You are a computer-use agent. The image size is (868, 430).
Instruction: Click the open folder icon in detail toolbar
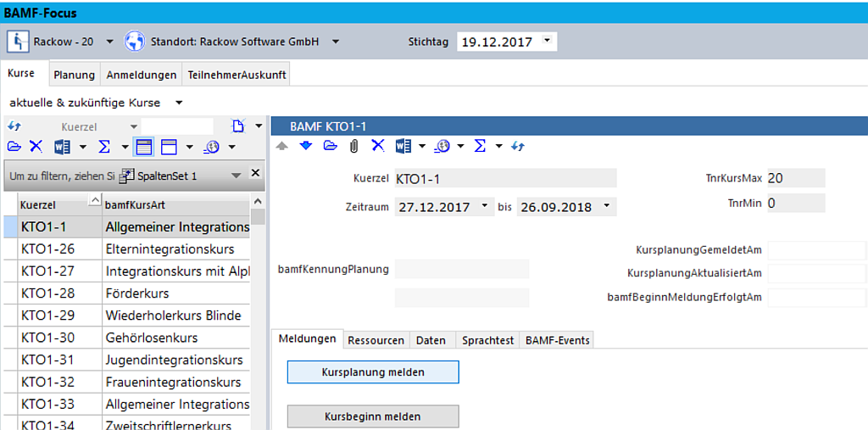[331, 146]
